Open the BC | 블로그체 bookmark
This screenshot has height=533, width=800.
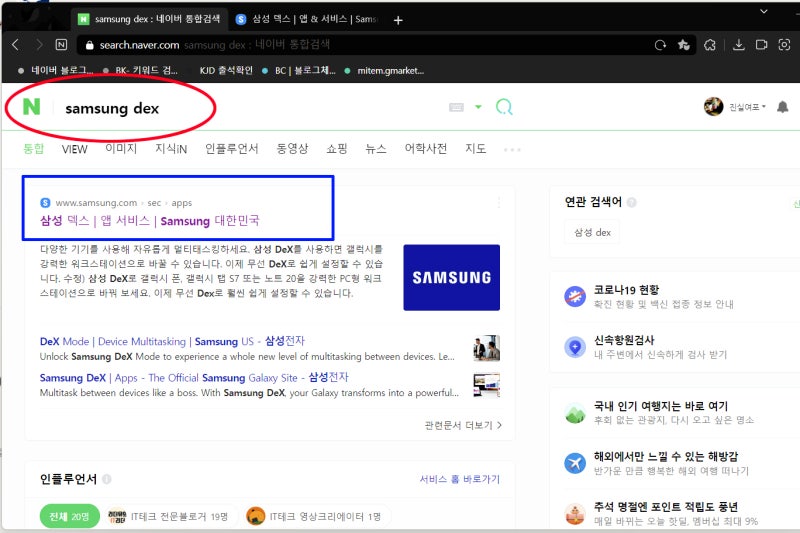coord(299,70)
